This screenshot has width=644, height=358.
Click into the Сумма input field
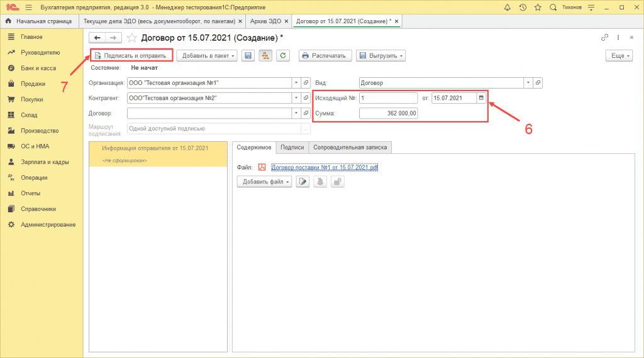388,113
